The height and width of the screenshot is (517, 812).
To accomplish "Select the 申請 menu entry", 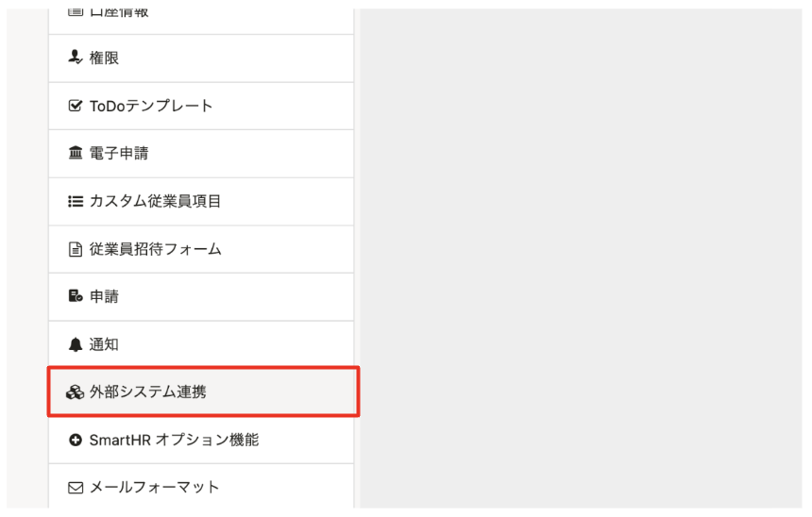I will tap(201, 297).
